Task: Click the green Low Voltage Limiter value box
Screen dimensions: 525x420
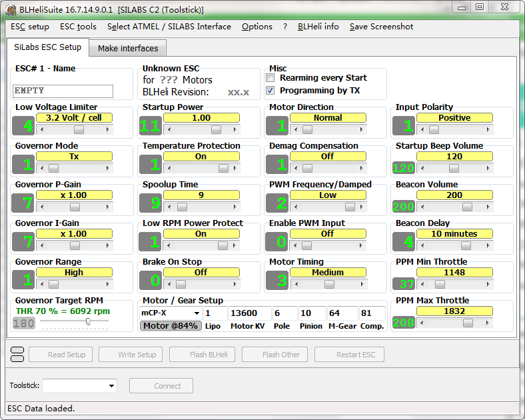Action: pos(27,125)
